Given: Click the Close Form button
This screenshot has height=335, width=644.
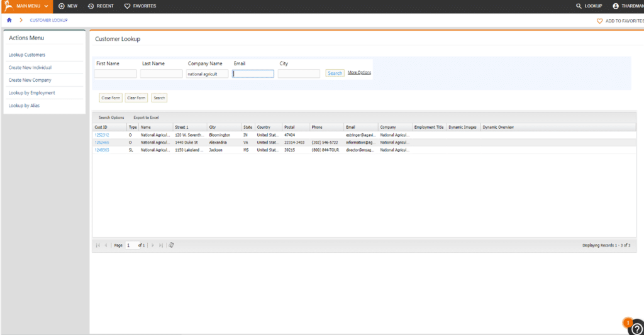Looking at the screenshot, I should (111, 98).
